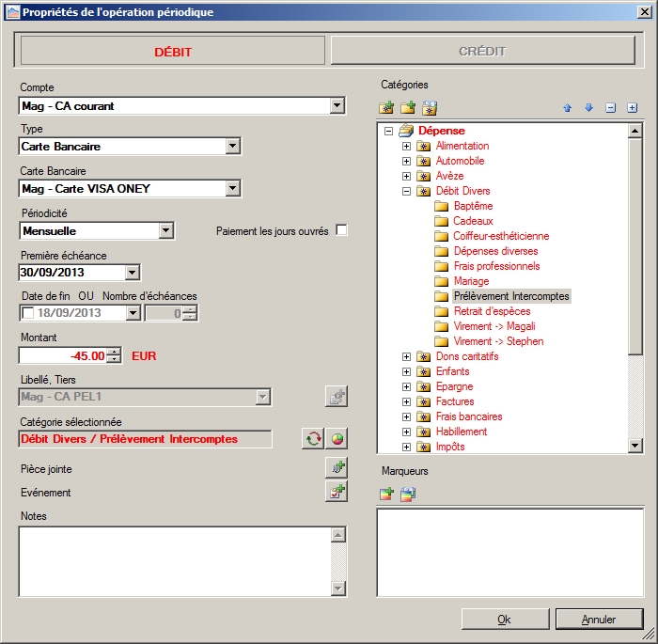
Task: Open the Périodicité Mensuelle dropdown
Action: [166, 230]
